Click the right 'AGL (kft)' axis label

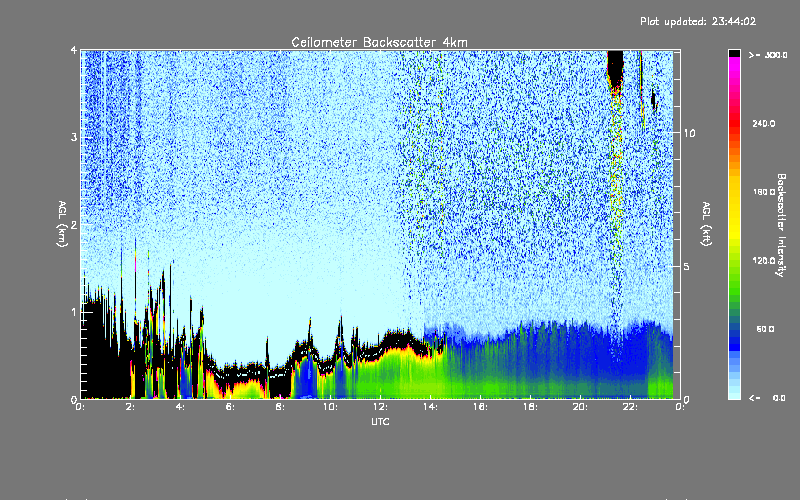pos(706,224)
